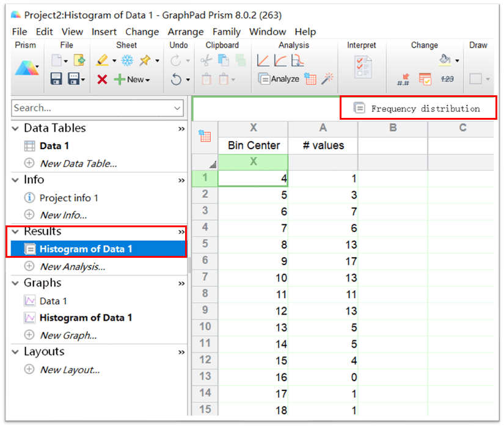
Task: Click the table icon at grid top-left corner
Action: (205, 136)
